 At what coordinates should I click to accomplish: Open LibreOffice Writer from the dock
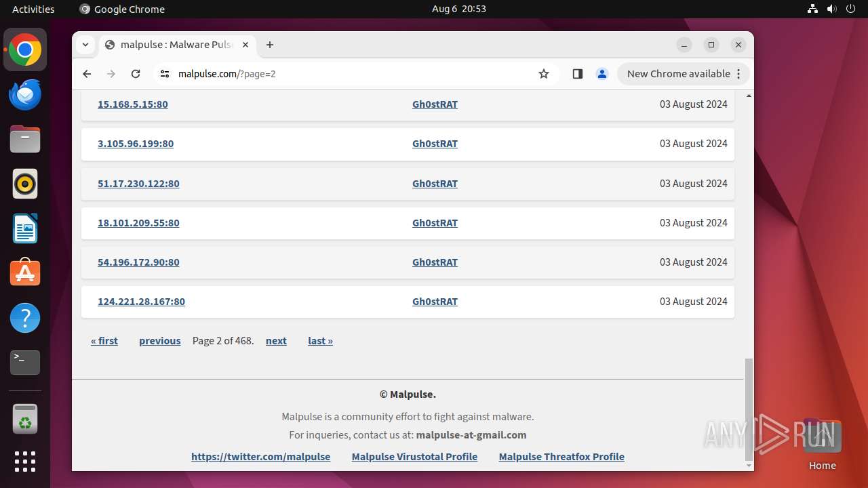click(25, 229)
